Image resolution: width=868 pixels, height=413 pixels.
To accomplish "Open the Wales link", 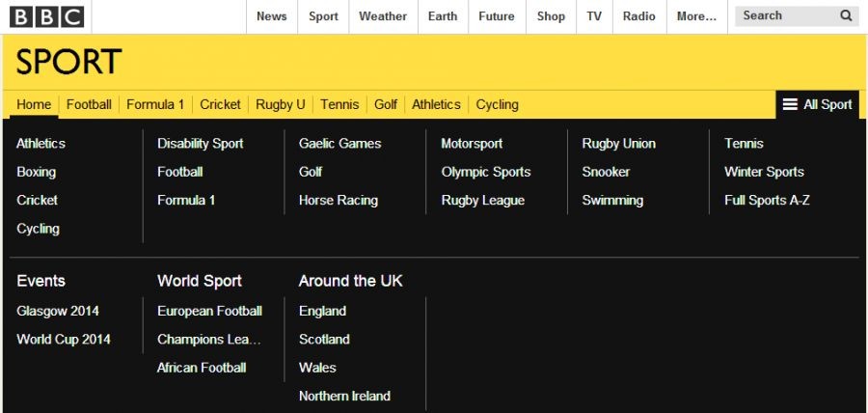I will [x=317, y=368].
